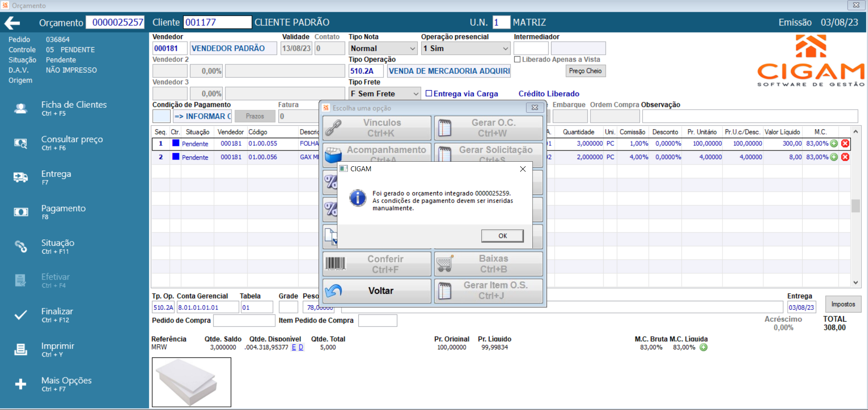Expand the Tipo Frete dropdown

[416, 94]
